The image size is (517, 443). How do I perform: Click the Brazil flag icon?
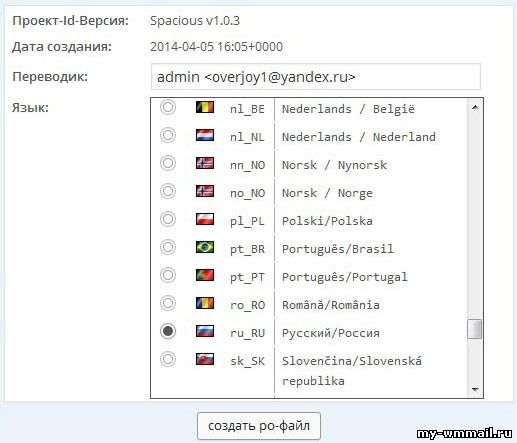[205, 247]
